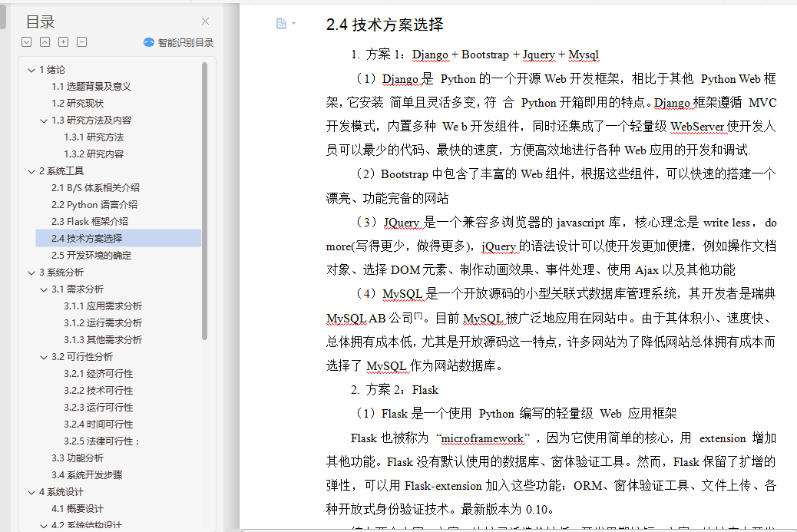The height and width of the screenshot is (532, 797).
Task: Open dropdown arrow next to paragraph layout icon
Action: pos(294,23)
